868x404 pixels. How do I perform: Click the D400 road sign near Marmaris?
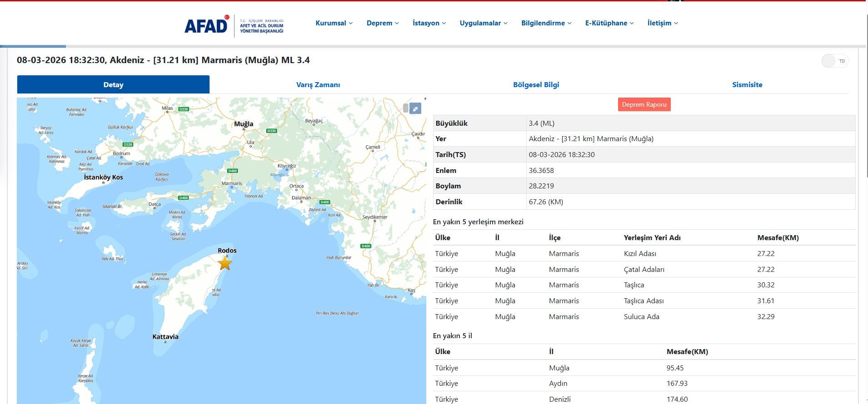(x=232, y=171)
